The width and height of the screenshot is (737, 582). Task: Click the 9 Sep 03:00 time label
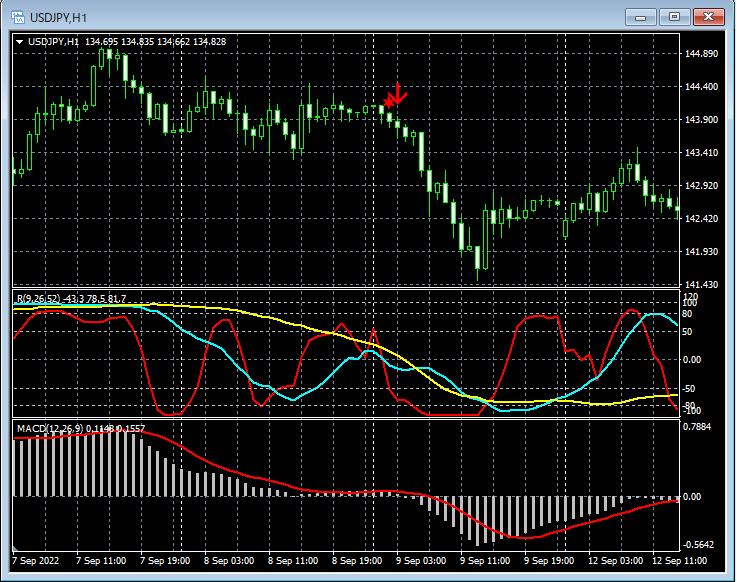[x=422, y=561]
